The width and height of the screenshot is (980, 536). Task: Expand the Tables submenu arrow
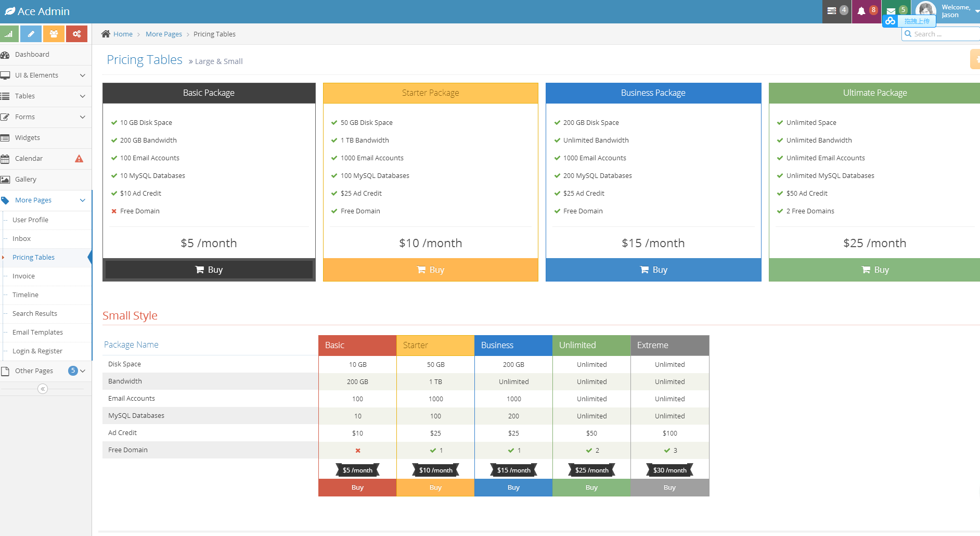tap(82, 96)
